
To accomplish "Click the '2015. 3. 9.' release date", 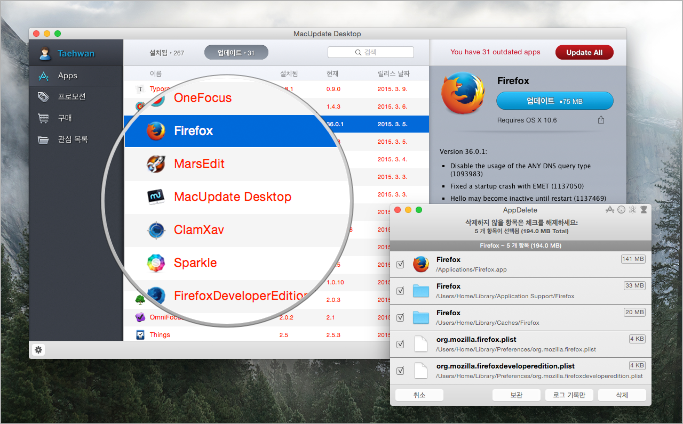I will (392, 89).
